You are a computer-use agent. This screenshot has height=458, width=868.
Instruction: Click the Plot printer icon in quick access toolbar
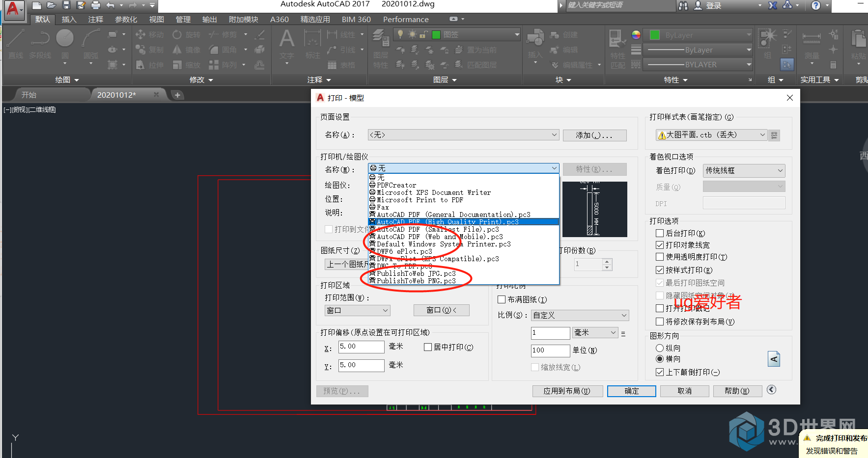[96, 5]
